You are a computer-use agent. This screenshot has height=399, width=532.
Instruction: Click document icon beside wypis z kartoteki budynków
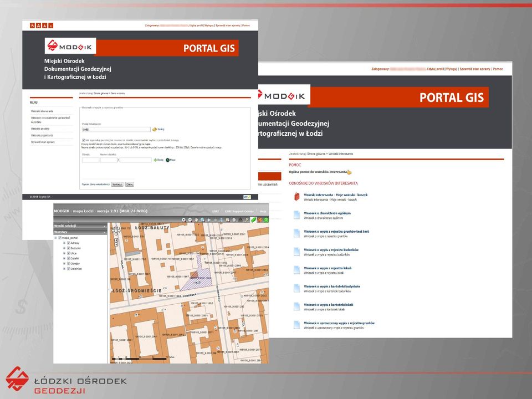pos(296,288)
